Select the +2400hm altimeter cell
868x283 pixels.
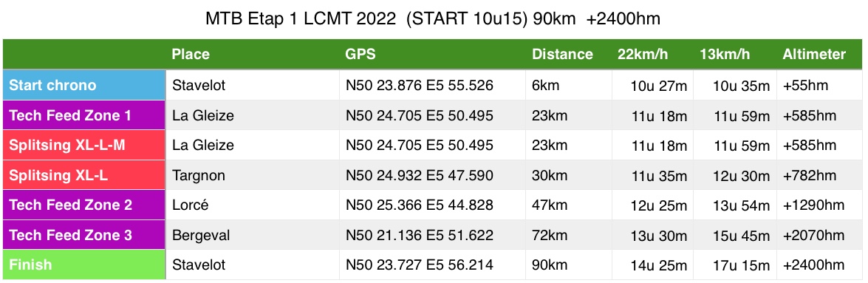[821, 265]
